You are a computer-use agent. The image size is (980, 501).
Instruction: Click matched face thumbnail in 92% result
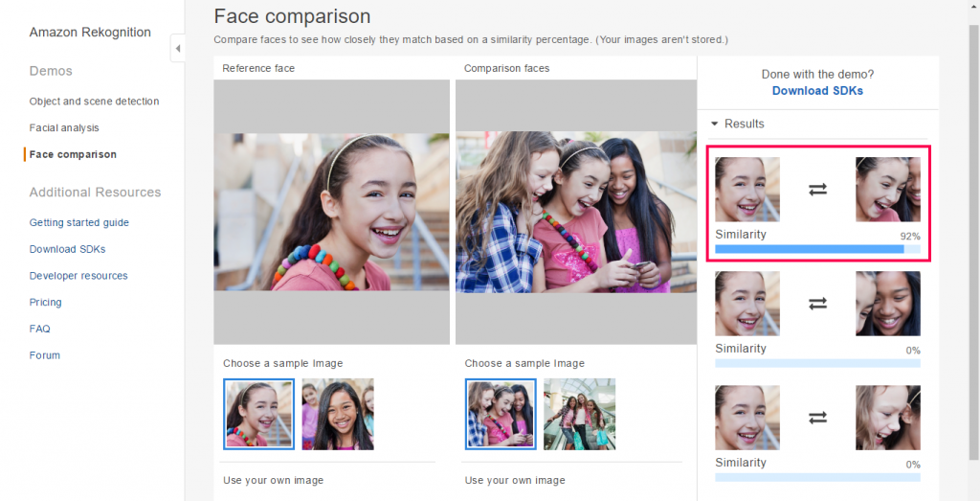tap(888, 189)
